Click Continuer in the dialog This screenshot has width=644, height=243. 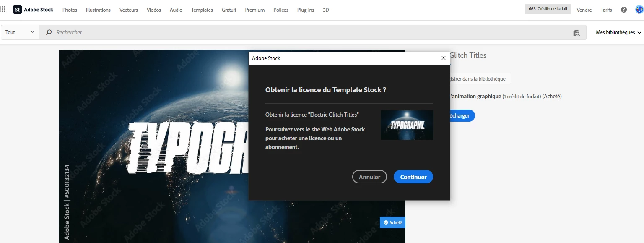(413, 177)
